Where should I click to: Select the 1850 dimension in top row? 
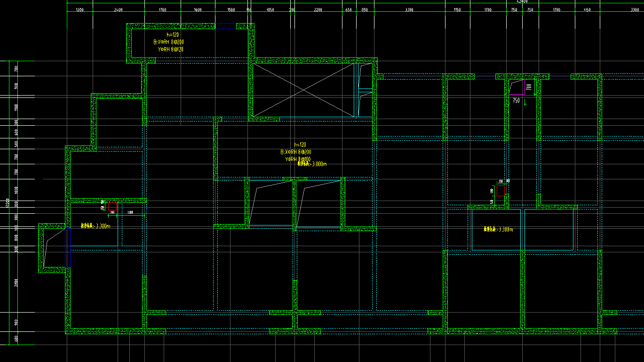point(270,9)
